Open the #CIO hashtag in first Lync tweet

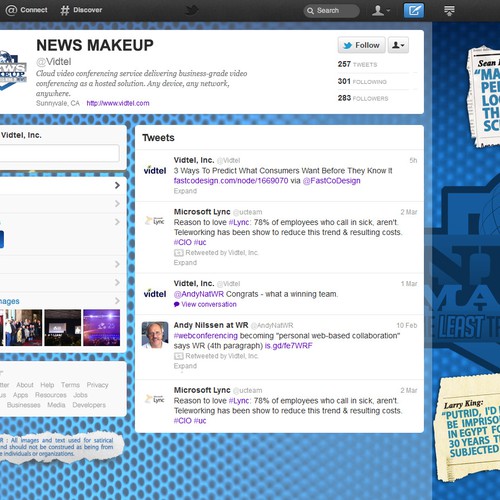183,242
